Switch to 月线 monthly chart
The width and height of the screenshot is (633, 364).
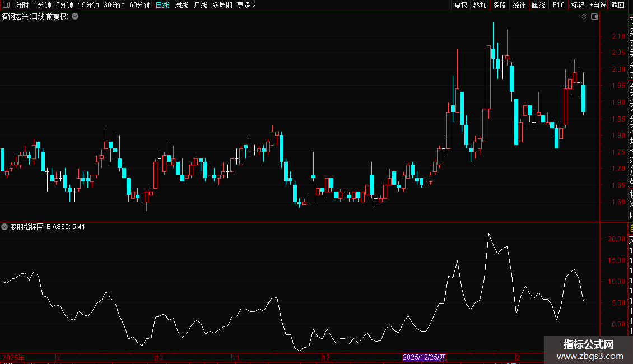tap(200, 5)
